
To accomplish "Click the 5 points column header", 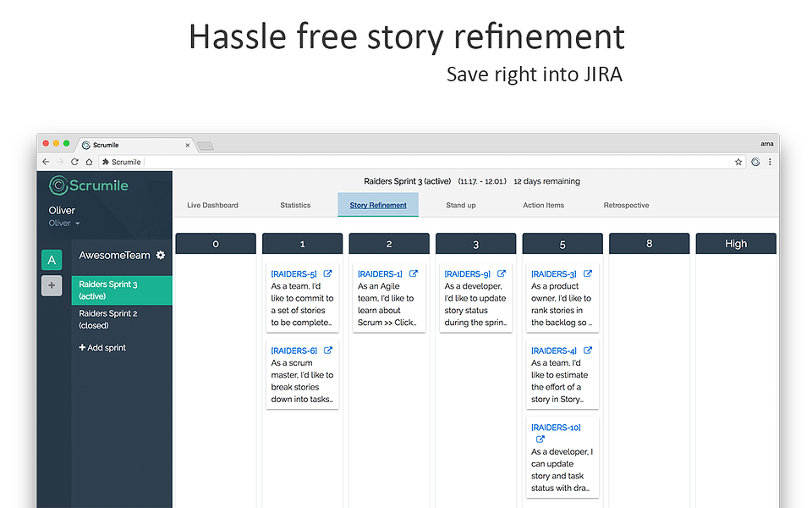I will click(x=562, y=244).
